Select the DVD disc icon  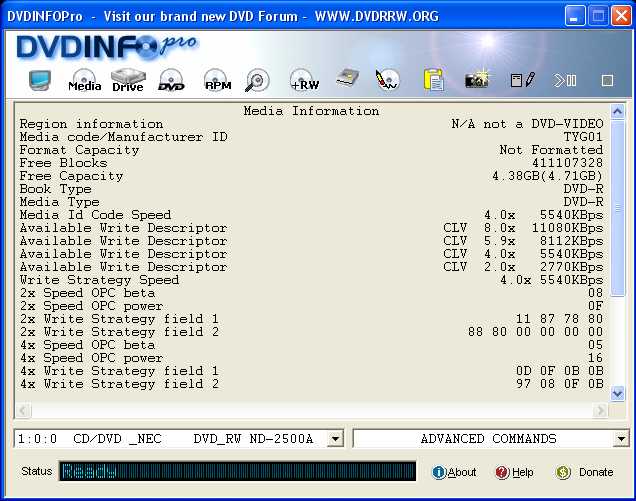point(171,80)
